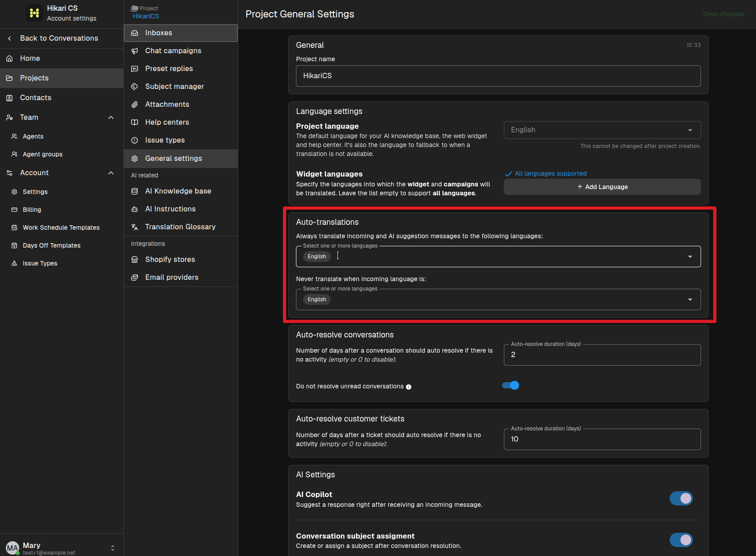
Task: Click the Agent groups icon
Action: tap(14, 154)
